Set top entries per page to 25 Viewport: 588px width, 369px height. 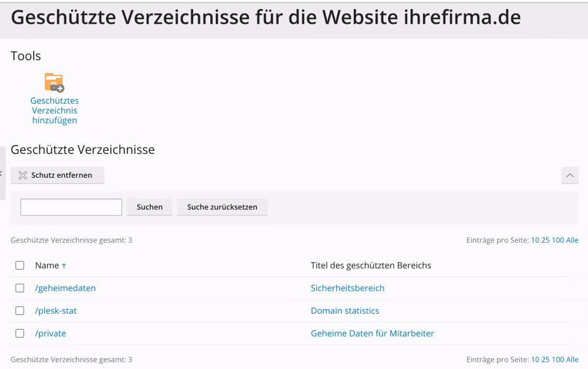tap(545, 240)
